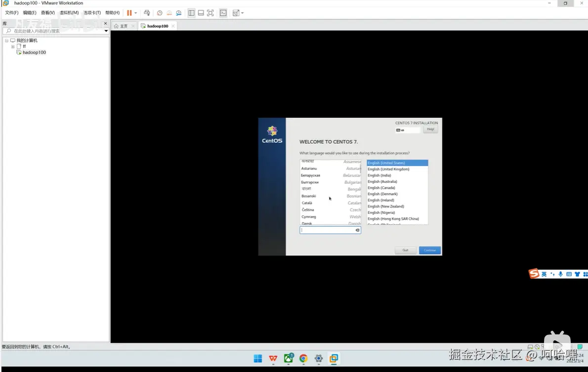588x372 pixels.
Task: Open the 编辑(E) menu
Action: 30,13
